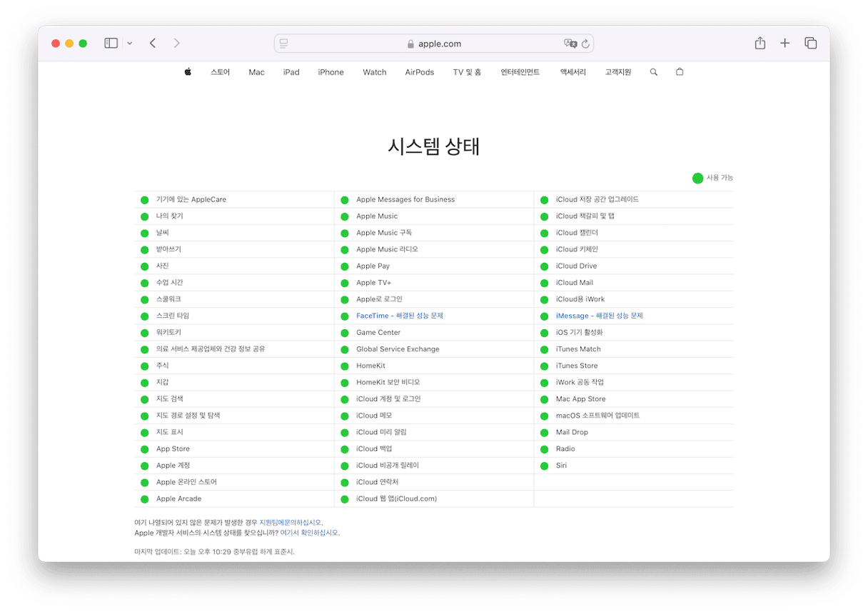The image size is (868, 612).
Task: Click the apple.com address field
Action: click(434, 44)
